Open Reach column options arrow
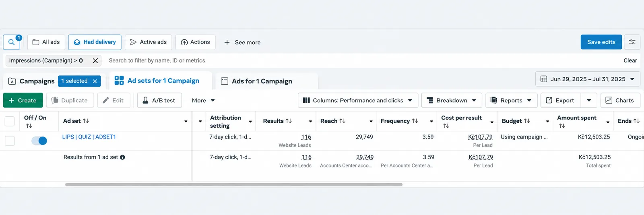This screenshot has width=644, height=215. tap(371, 121)
